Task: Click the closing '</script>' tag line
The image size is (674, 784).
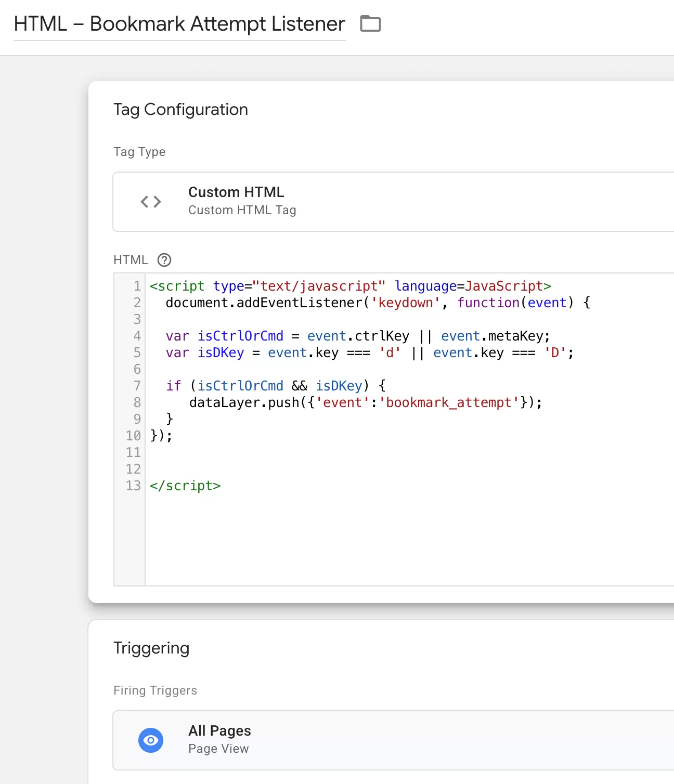Action: [x=185, y=486]
